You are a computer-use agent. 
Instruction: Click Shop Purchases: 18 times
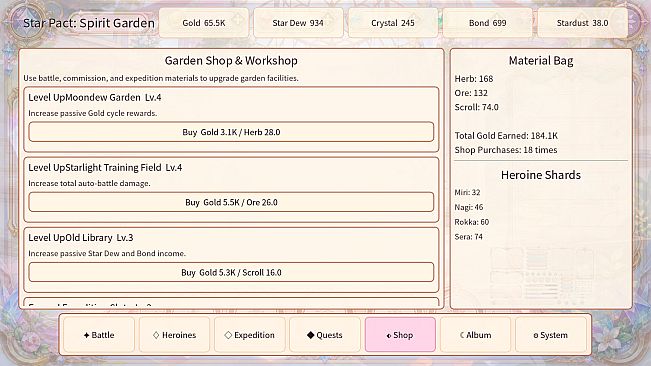pos(506,150)
